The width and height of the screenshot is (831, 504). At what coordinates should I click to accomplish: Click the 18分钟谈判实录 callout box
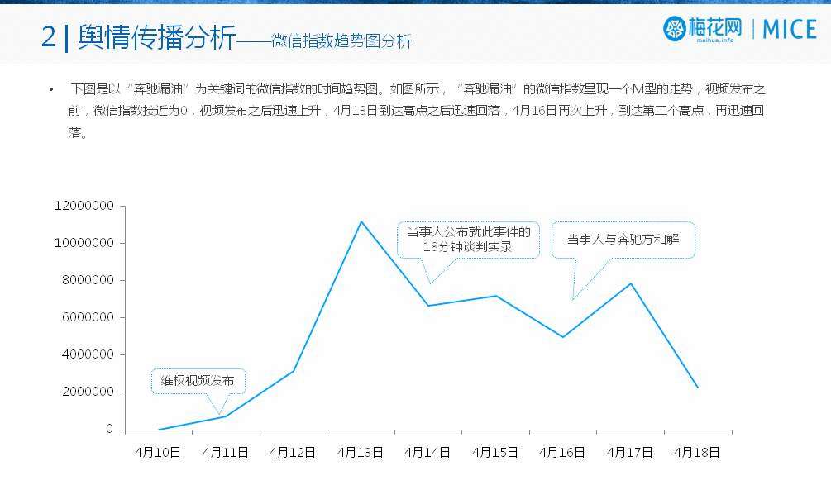pyautogui.click(x=467, y=239)
